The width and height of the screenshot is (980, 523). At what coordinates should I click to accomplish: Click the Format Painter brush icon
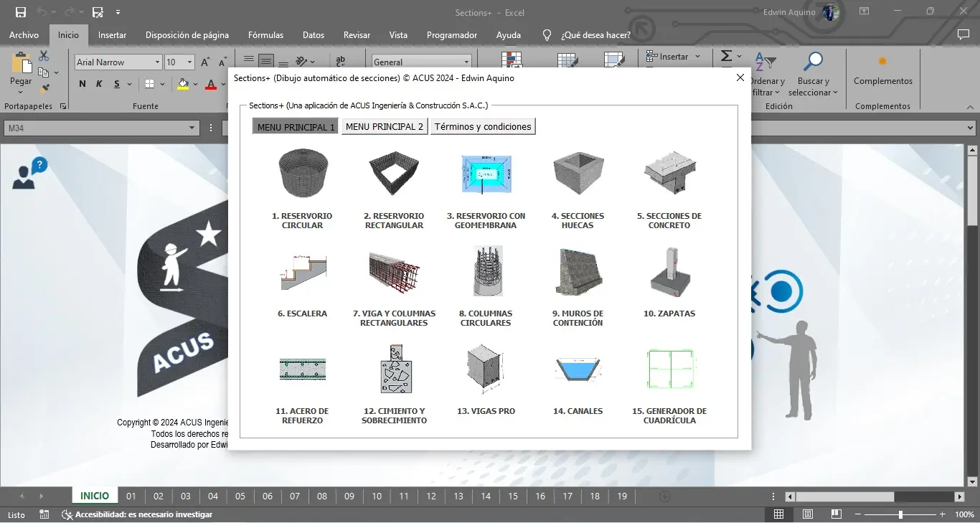click(44, 89)
